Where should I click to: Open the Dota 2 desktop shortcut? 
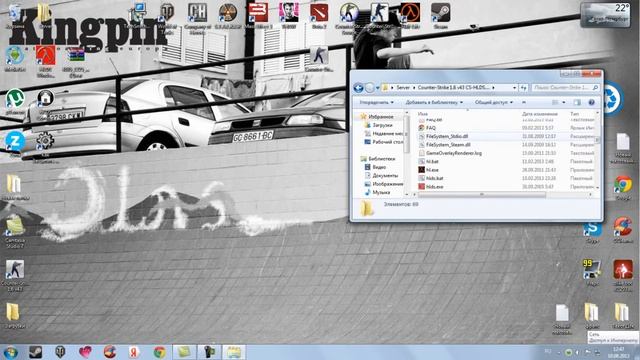[319, 16]
